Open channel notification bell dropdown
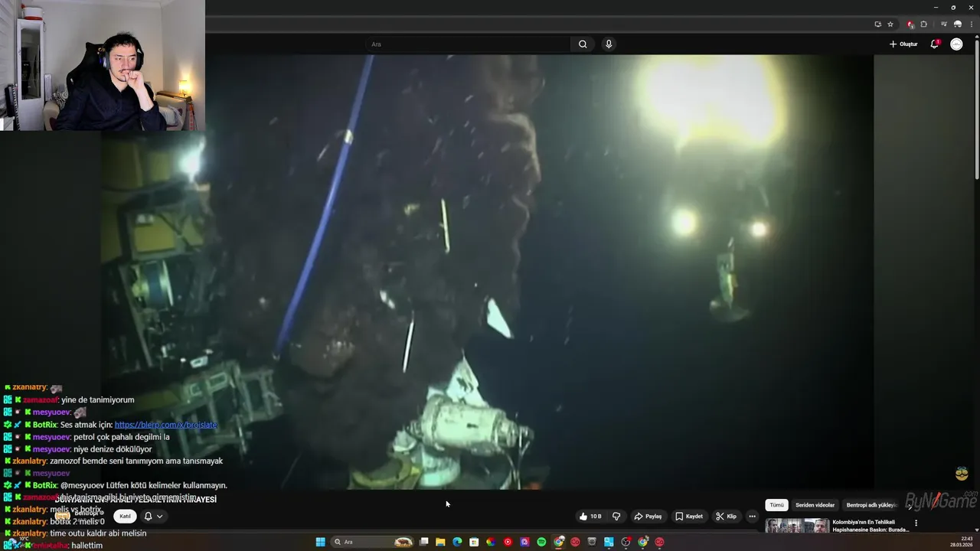This screenshot has width=980, height=551. click(x=153, y=516)
